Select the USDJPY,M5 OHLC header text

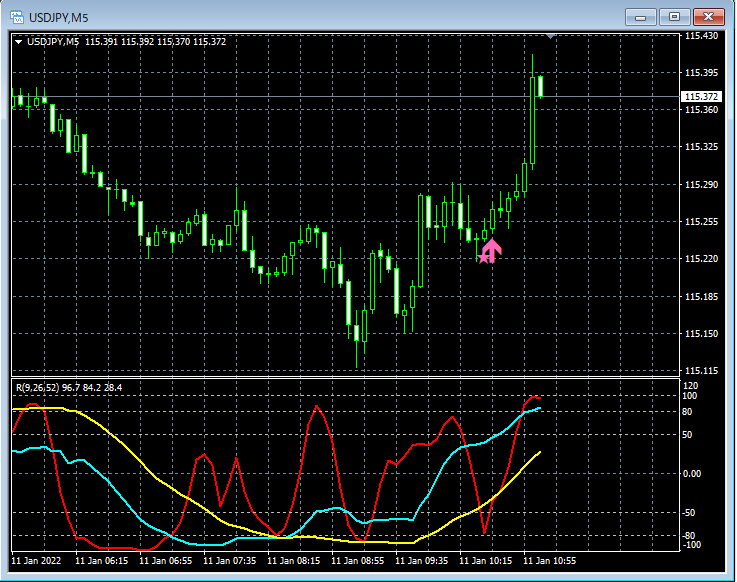click(x=126, y=42)
